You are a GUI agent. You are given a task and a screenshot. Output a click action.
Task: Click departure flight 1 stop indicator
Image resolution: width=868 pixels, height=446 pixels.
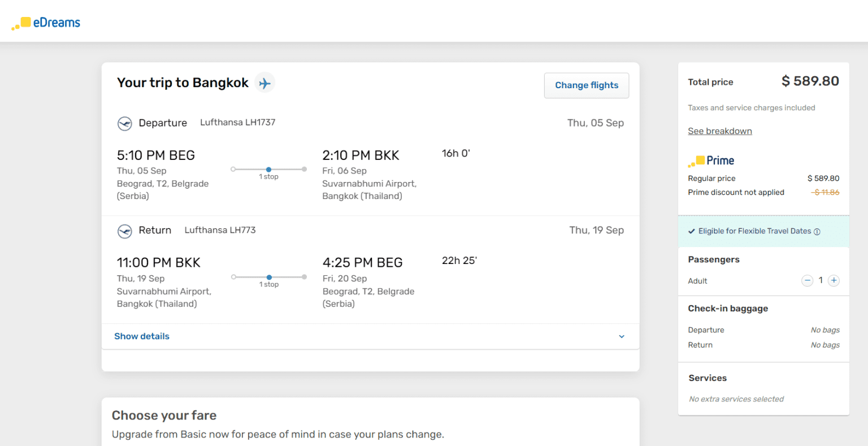click(268, 172)
